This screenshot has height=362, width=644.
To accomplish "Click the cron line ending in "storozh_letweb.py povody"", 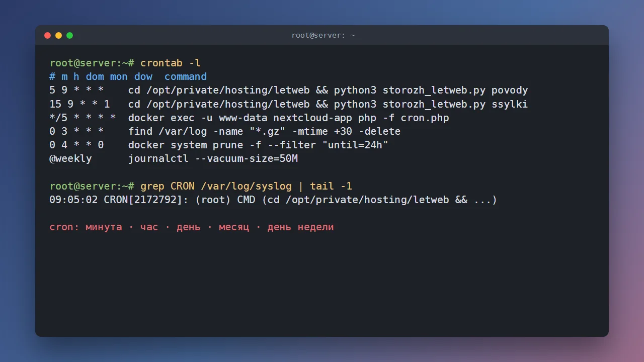I will point(289,90).
